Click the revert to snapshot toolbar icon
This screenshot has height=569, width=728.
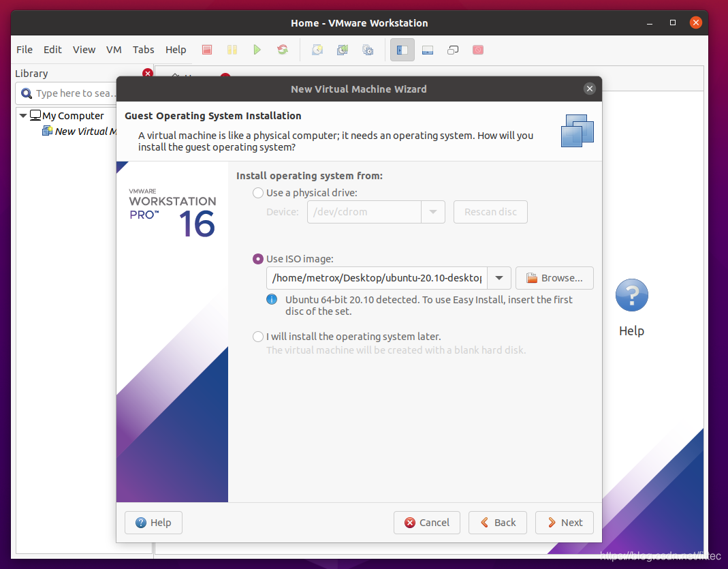342,50
